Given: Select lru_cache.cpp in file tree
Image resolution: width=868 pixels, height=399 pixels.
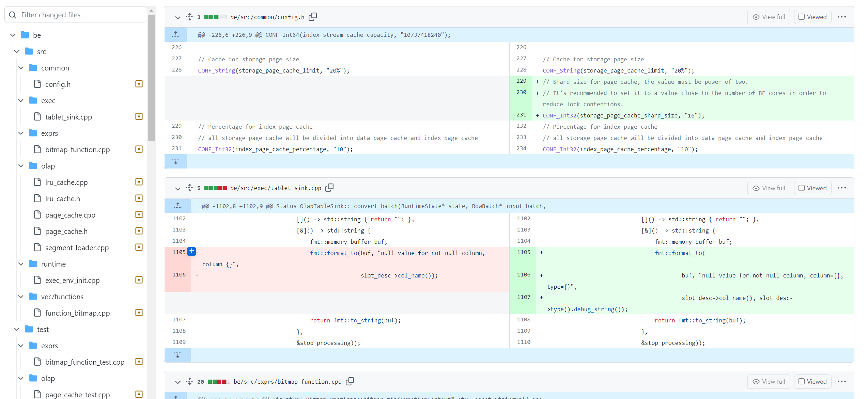Looking at the screenshot, I should (x=66, y=182).
